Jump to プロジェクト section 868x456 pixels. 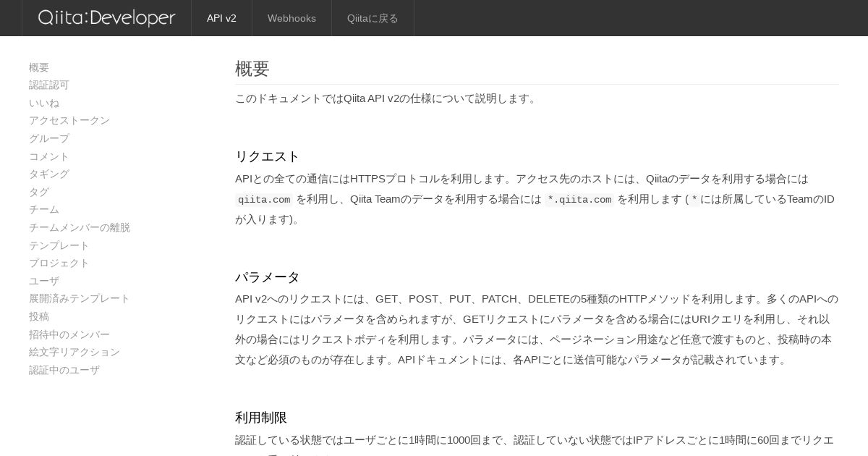pos(59,263)
